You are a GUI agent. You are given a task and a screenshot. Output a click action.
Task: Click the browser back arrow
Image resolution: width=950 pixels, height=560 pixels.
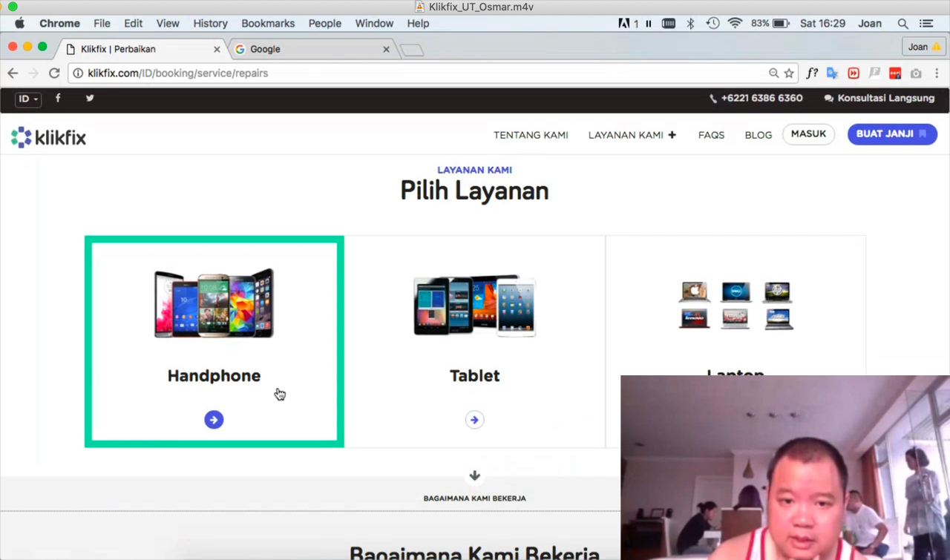click(13, 73)
